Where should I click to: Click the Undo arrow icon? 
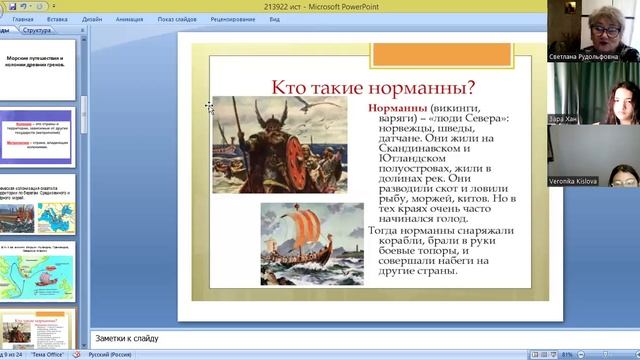23,7
